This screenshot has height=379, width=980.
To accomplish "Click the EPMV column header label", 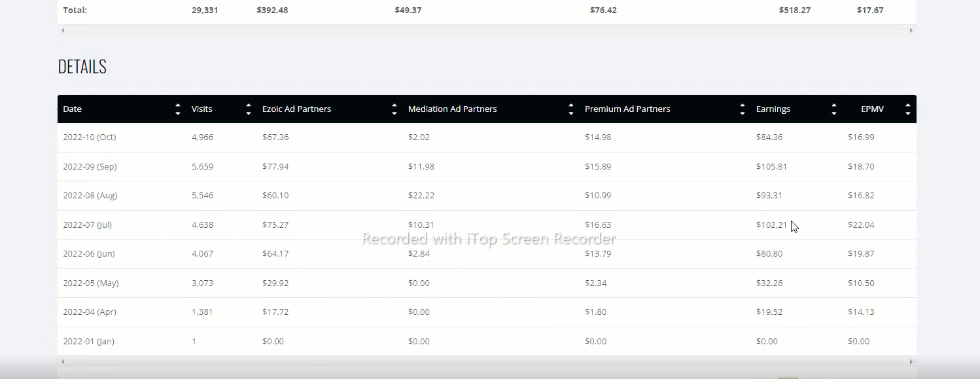I will (873, 109).
